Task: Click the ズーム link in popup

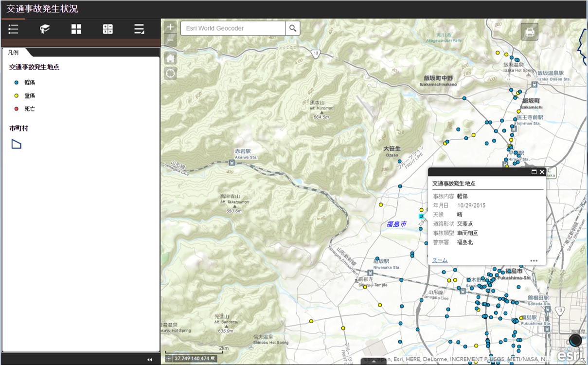Action: pyautogui.click(x=440, y=260)
